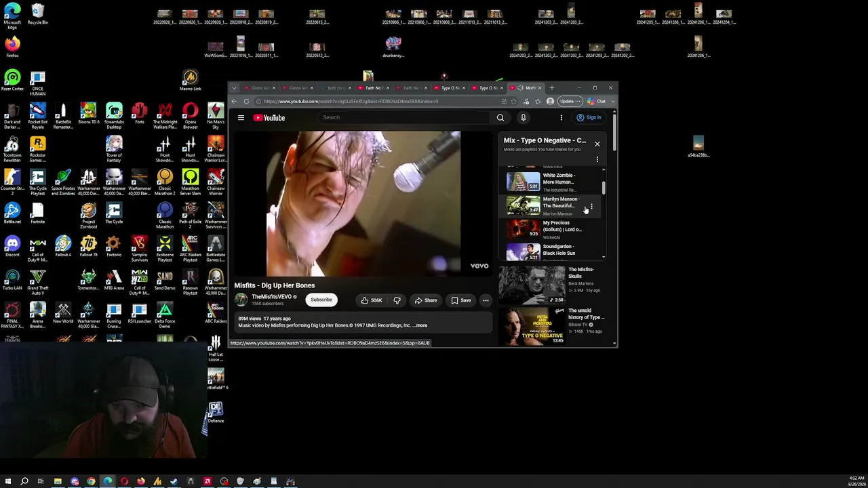Bookmark this page with the star icon
The image size is (868, 488).
pyautogui.click(x=513, y=102)
